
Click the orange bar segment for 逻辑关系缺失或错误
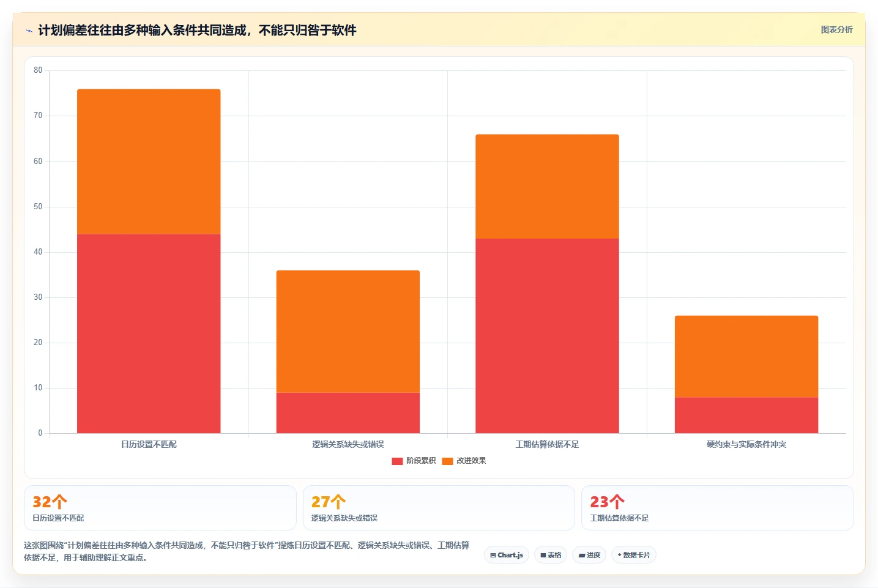348,332
